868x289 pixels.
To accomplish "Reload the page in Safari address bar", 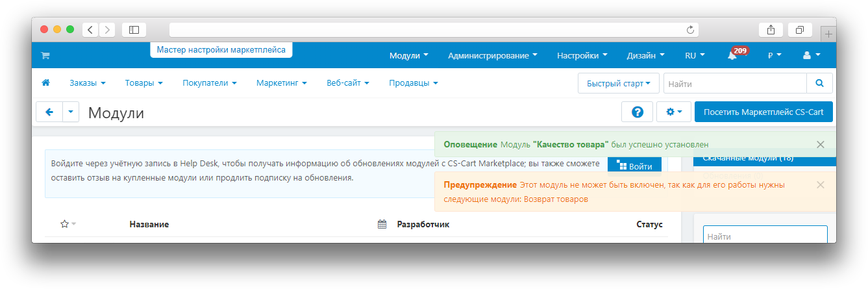I will (x=690, y=29).
